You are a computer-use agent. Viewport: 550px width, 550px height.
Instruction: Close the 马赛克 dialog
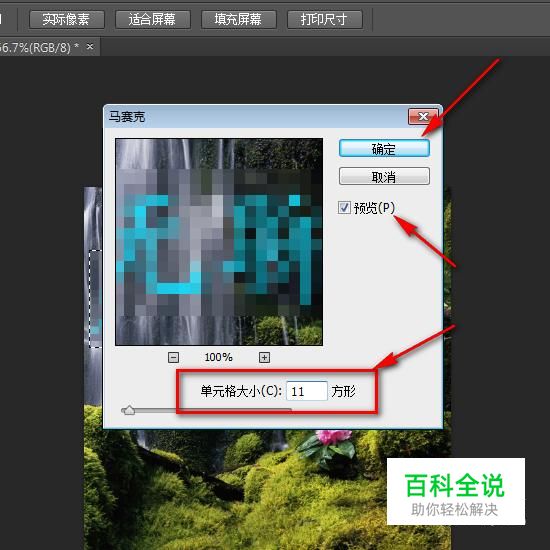pyautogui.click(x=423, y=116)
